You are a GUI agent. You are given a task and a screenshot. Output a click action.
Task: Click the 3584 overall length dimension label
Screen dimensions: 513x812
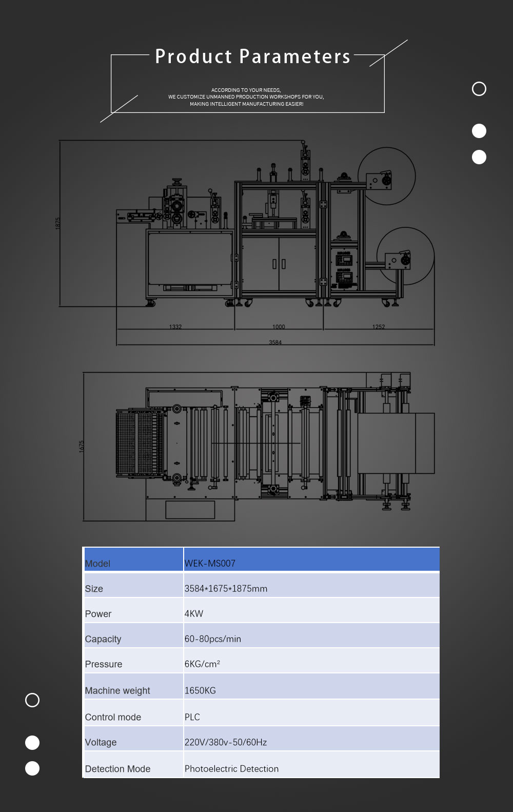tap(275, 342)
